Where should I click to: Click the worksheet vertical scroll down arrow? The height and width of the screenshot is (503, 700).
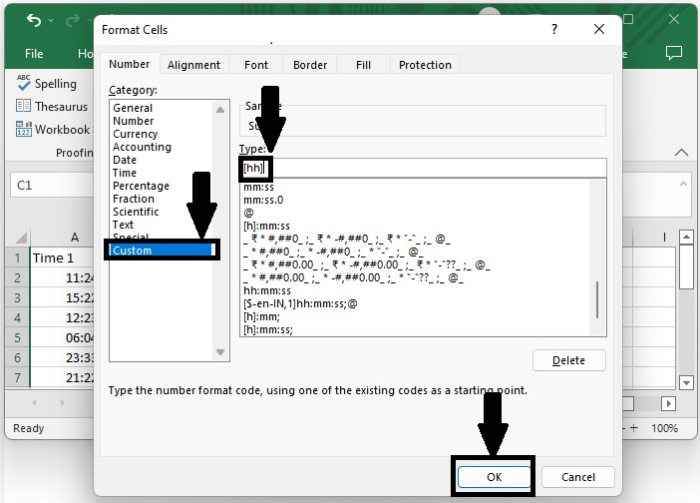pos(686,382)
